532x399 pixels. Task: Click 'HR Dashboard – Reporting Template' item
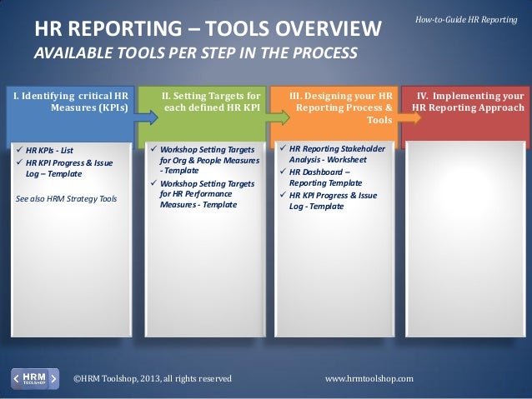326,177
